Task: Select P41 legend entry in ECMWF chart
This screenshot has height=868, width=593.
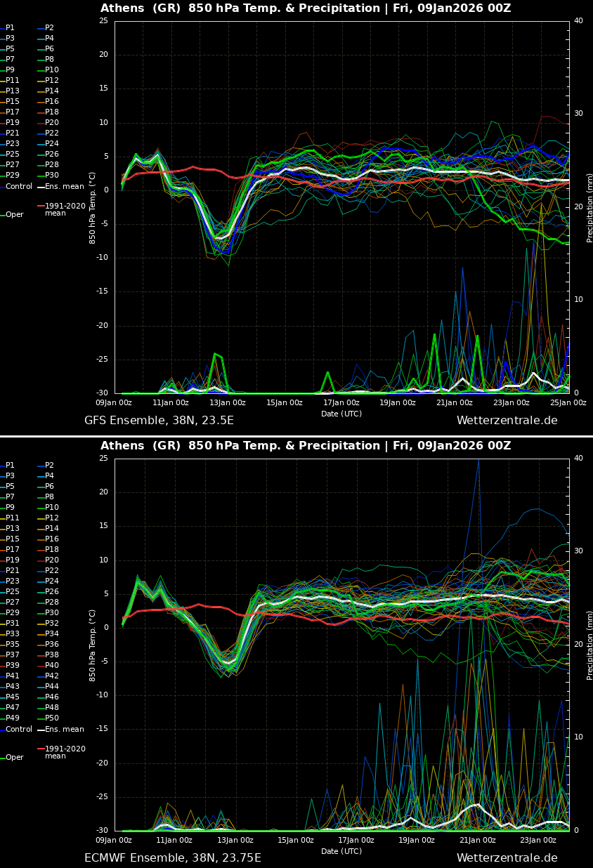Action: pos(13,676)
